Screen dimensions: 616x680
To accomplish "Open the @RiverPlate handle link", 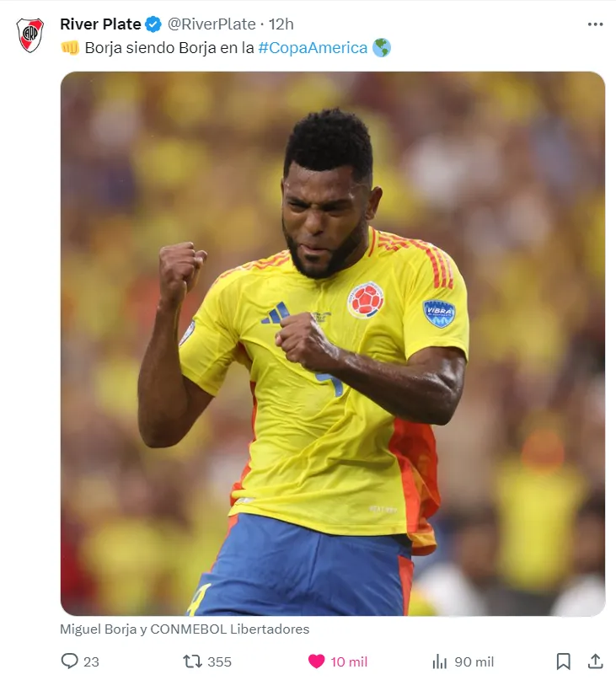I will (x=212, y=24).
